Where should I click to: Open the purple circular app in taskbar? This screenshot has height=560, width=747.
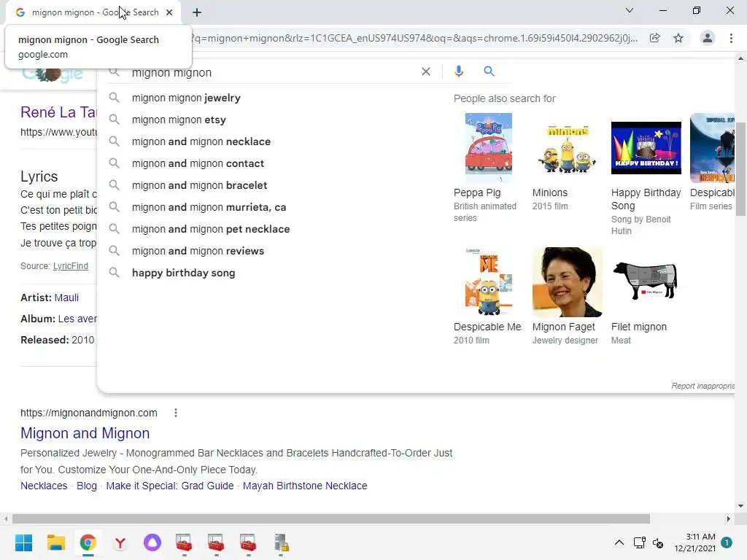click(x=152, y=542)
